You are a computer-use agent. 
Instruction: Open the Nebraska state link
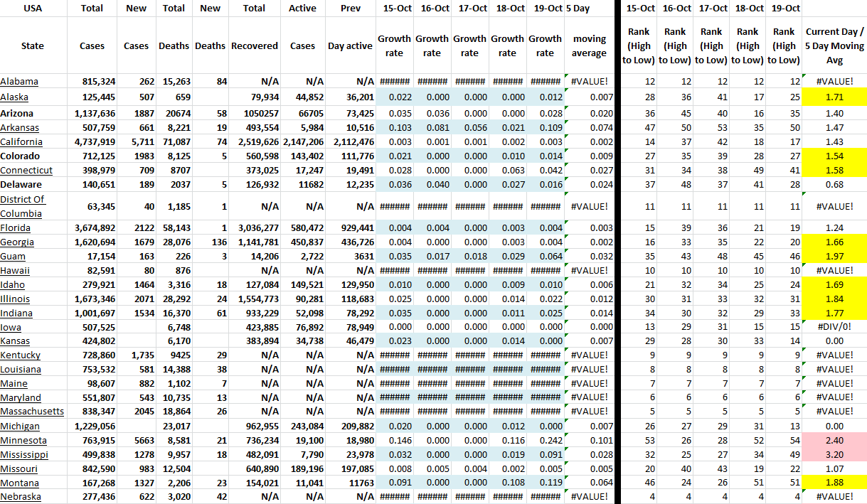(21, 497)
